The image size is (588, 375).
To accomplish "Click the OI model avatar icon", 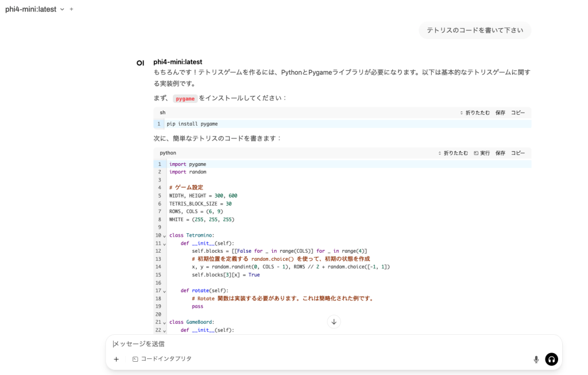I will [x=140, y=63].
